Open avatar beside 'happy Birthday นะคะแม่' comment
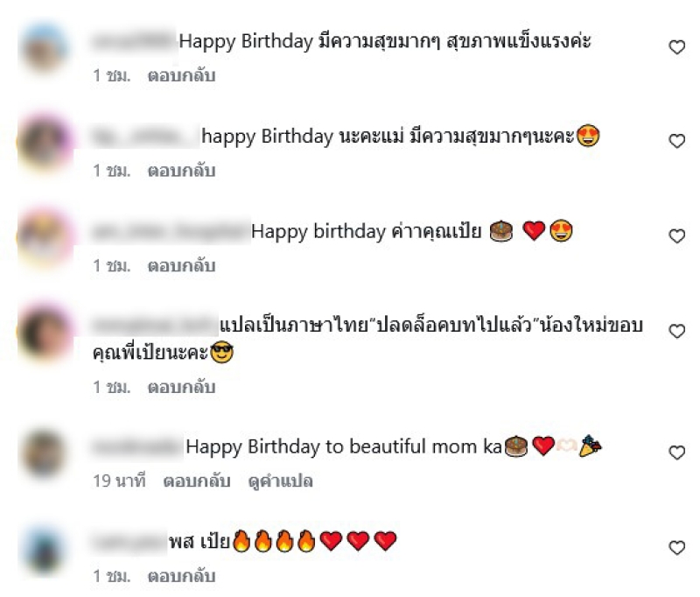The height and width of the screenshot is (597, 700). [45, 143]
